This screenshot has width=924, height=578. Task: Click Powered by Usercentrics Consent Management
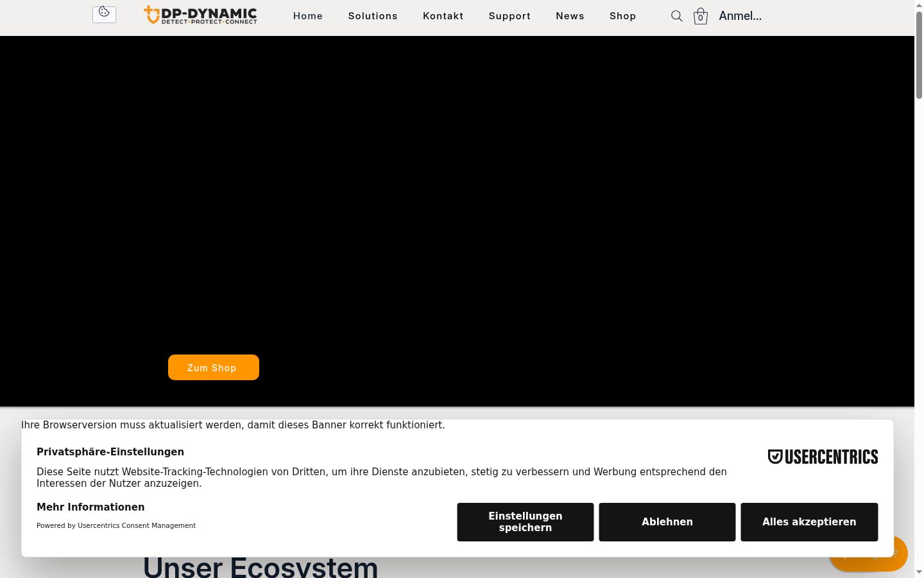pos(116,525)
